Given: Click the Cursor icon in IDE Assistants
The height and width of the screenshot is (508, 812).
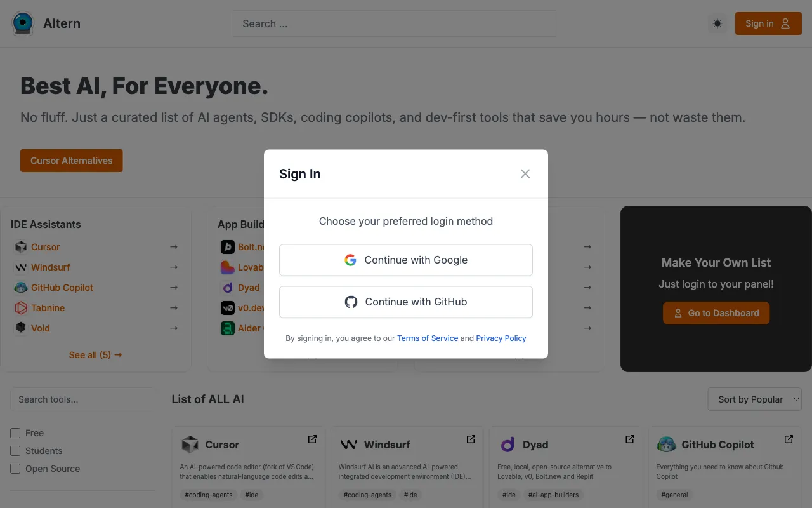Looking at the screenshot, I should (21, 247).
